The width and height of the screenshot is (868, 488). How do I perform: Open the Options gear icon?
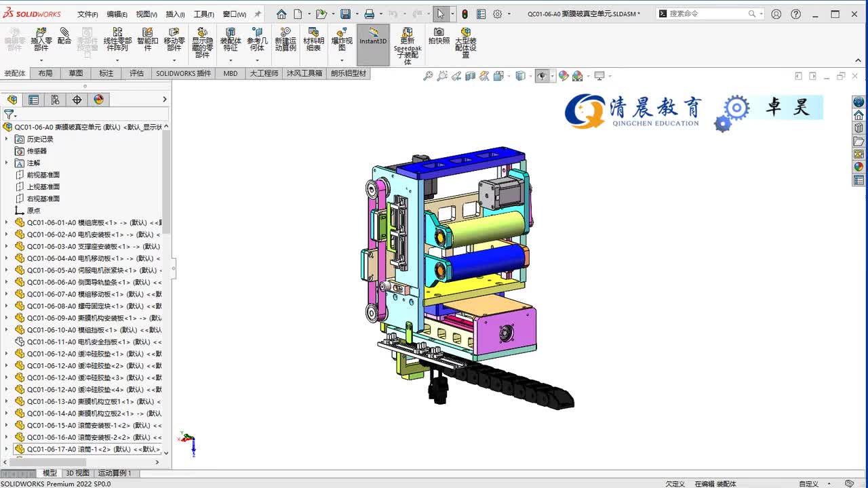(x=497, y=14)
